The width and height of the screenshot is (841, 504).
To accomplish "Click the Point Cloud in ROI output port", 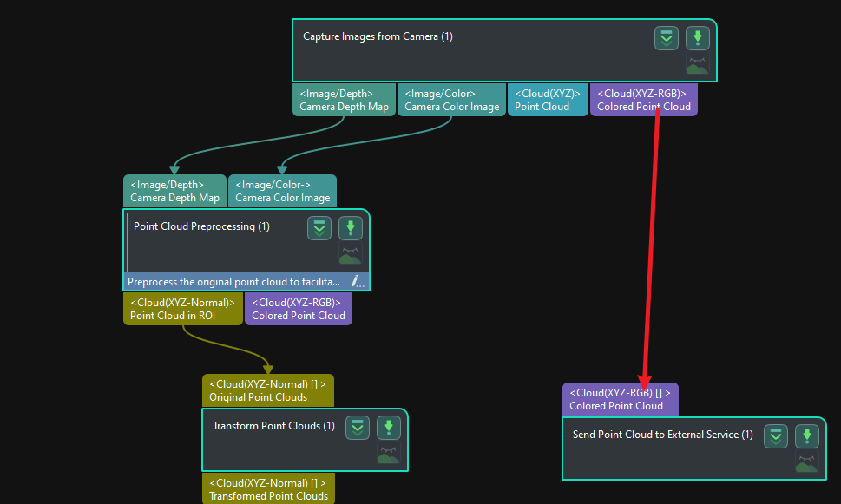I will pyautogui.click(x=183, y=309).
